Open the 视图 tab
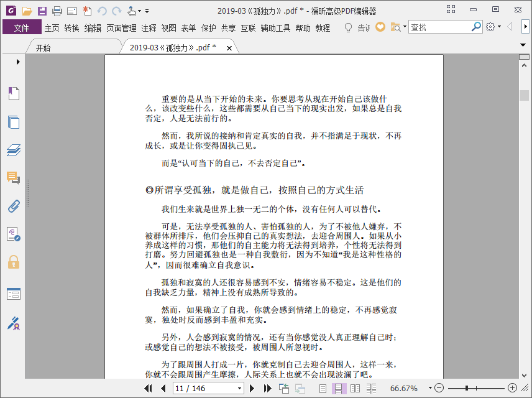Image resolution: width=532 pixels, height=398 pixels. coord(168,28)
